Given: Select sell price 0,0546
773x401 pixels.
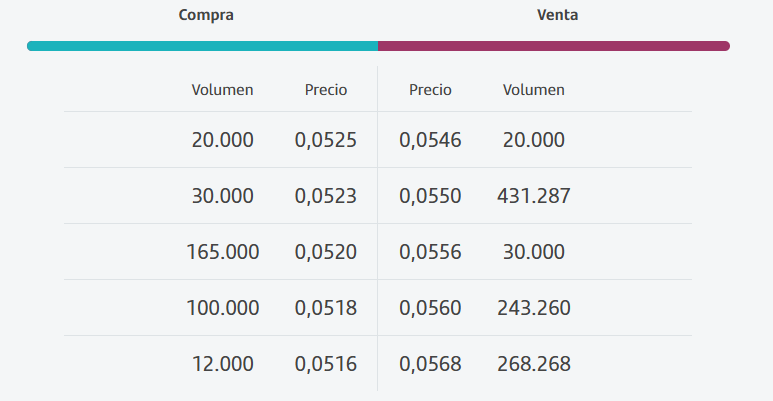Looking at the screenshot, I should (x=430, y=140).
